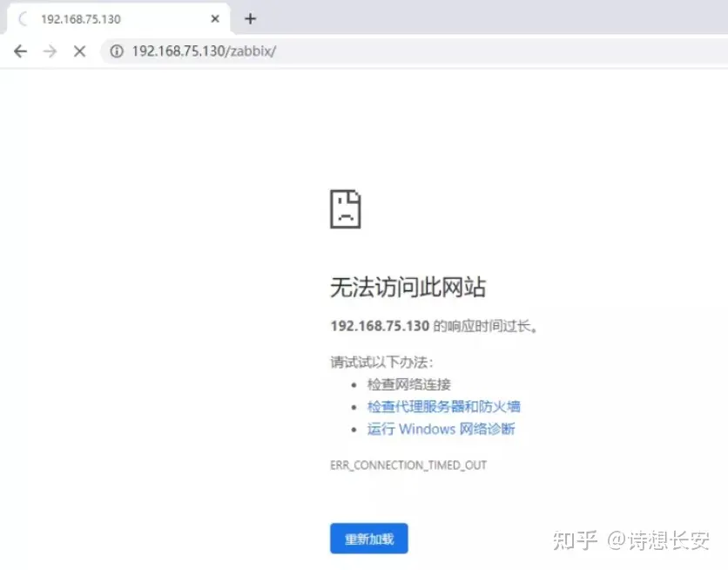Image resolution: width=728 pixels, height=570 pixels.
Task: Click the ERR_CONNECTION_TIMED_OUT error code
Action: click(x=408, y=465)
